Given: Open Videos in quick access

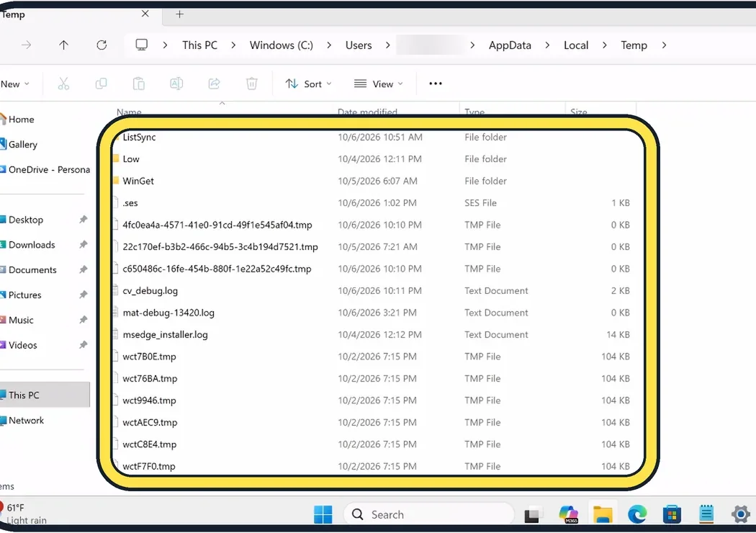Looking at the screenshot, I should pos(22,345).
